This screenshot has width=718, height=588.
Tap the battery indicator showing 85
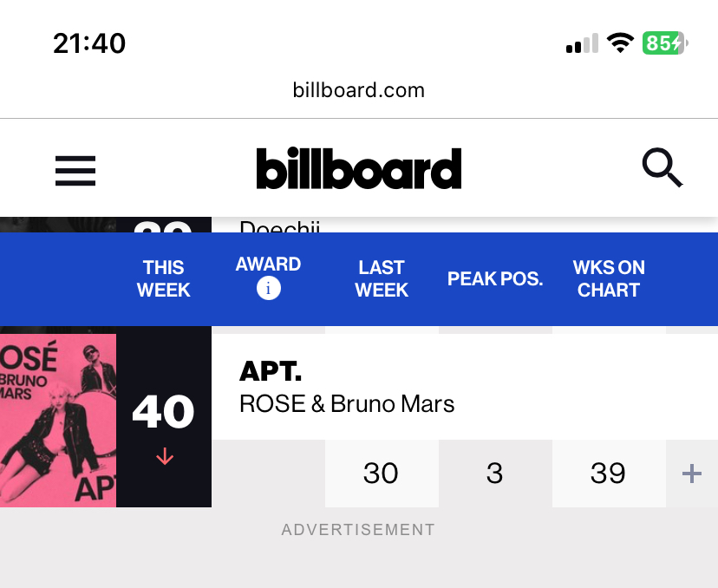click(665, 43)
